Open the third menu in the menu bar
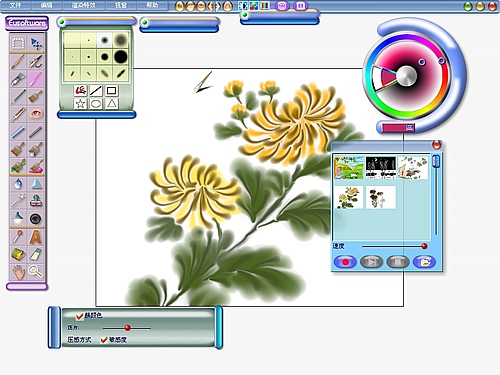This screenshot has height=375, width=500. point(83,5)
